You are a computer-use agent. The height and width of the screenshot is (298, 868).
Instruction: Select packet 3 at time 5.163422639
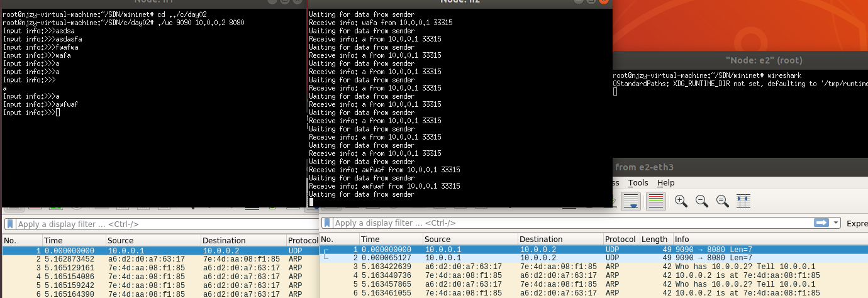tap(594, 266)
